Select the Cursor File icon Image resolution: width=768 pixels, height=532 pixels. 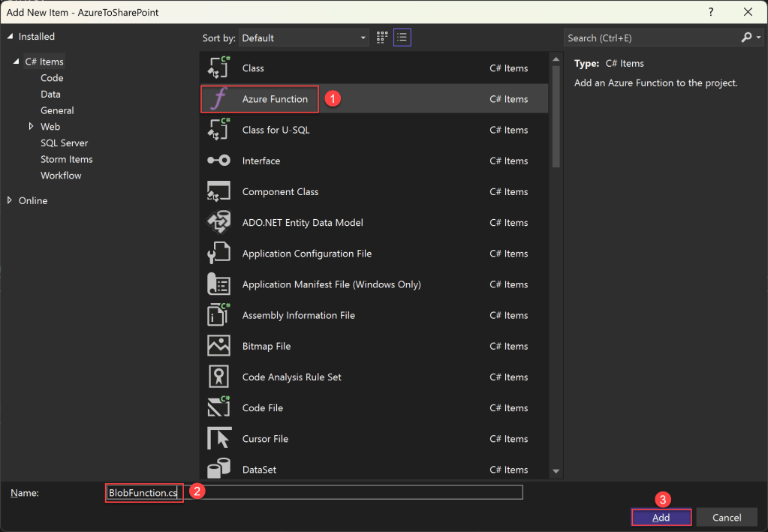218,439
